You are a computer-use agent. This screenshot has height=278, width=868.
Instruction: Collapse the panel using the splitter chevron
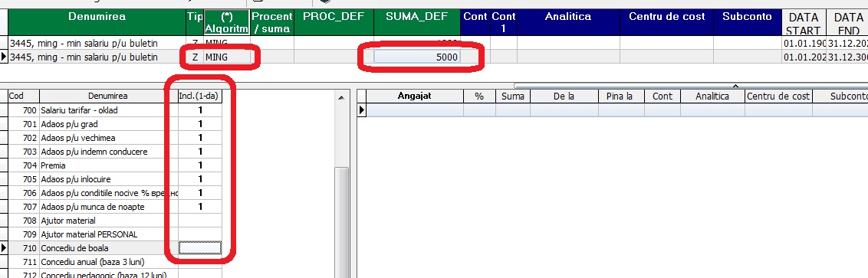735,86
